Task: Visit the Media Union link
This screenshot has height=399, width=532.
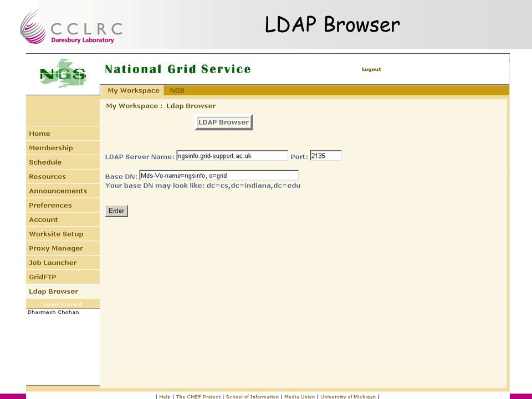Action: tap(300, 396)
